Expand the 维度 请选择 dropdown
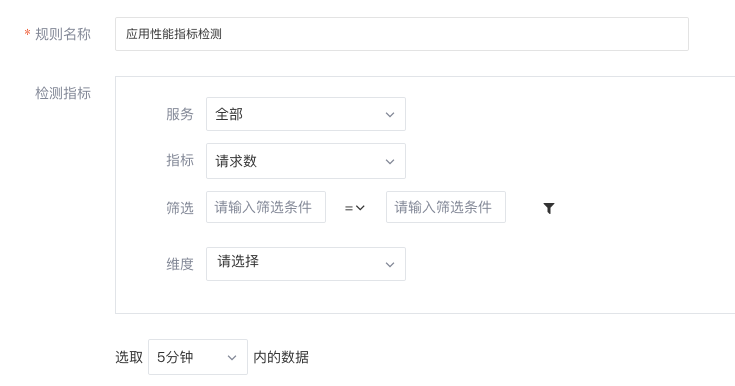Screen dimensions: 735x386 pos(306,264)
